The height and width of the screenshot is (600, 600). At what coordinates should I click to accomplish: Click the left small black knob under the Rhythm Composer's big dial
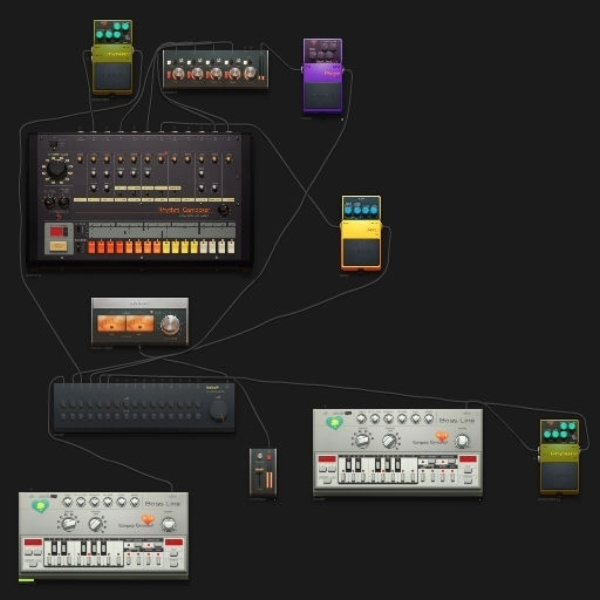click(x=50, y=202)
